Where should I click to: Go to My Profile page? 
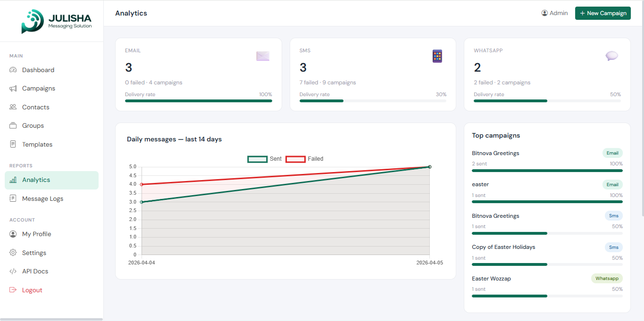click(36, 234)
